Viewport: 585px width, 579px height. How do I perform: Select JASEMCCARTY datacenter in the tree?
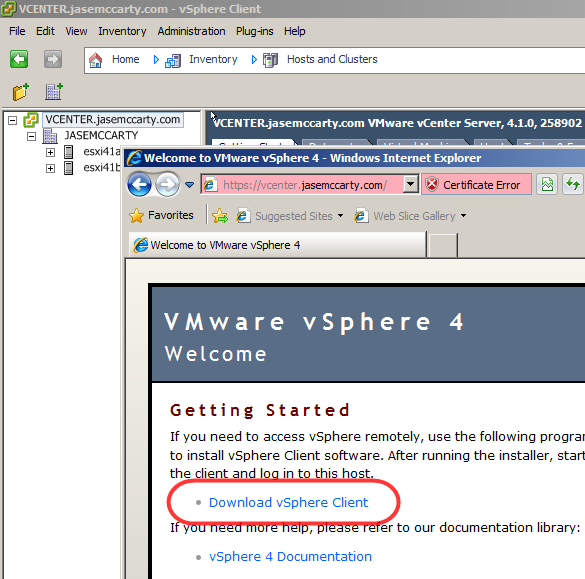[101, 135]
